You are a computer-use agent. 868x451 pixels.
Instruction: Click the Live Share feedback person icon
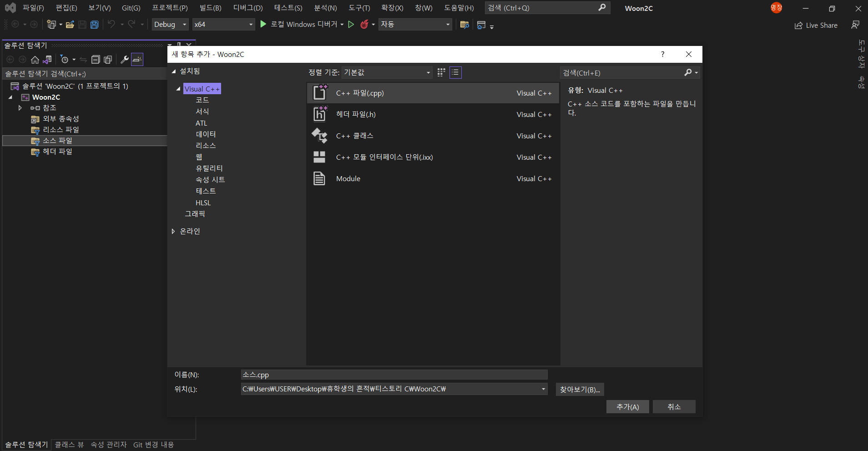[x=855, y=25]
